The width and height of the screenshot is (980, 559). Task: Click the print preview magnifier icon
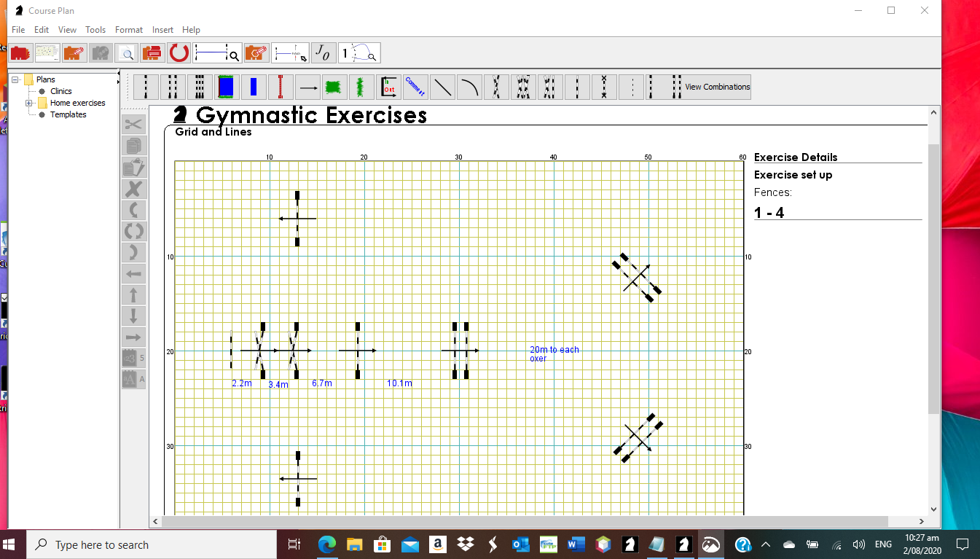127,53
